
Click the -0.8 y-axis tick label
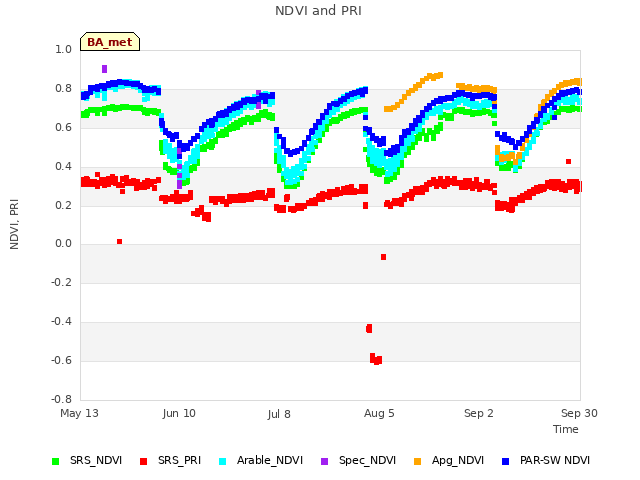(x=62, y=399)
